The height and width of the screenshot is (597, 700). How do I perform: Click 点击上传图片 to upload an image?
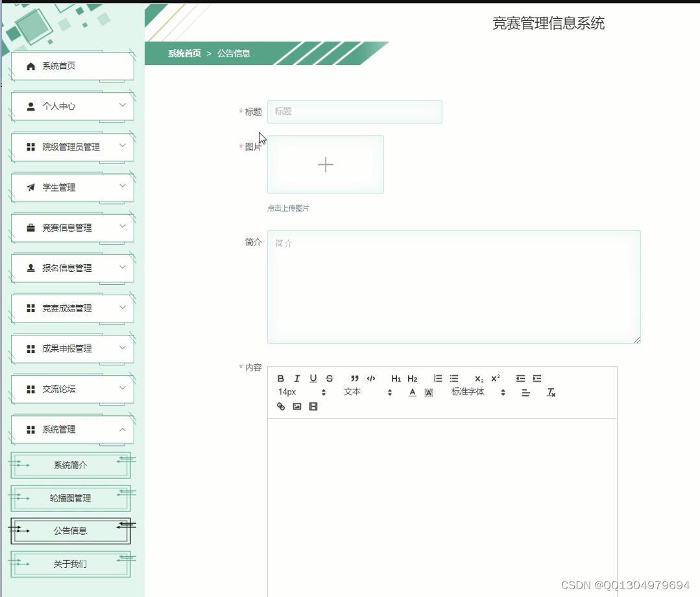coord(288,208)
